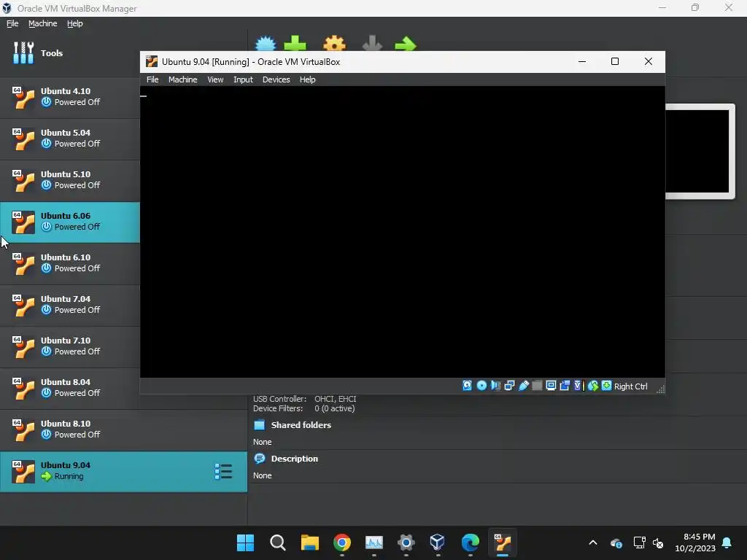747x560 pixels.
Task: Click the Description speech bubble icon
Action: [259, 459]
